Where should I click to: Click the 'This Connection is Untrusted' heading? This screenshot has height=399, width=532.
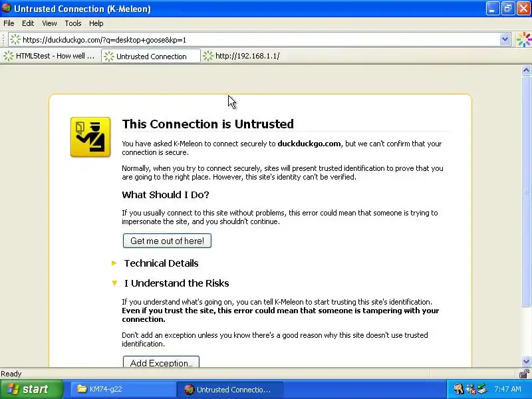pos(208,124)
